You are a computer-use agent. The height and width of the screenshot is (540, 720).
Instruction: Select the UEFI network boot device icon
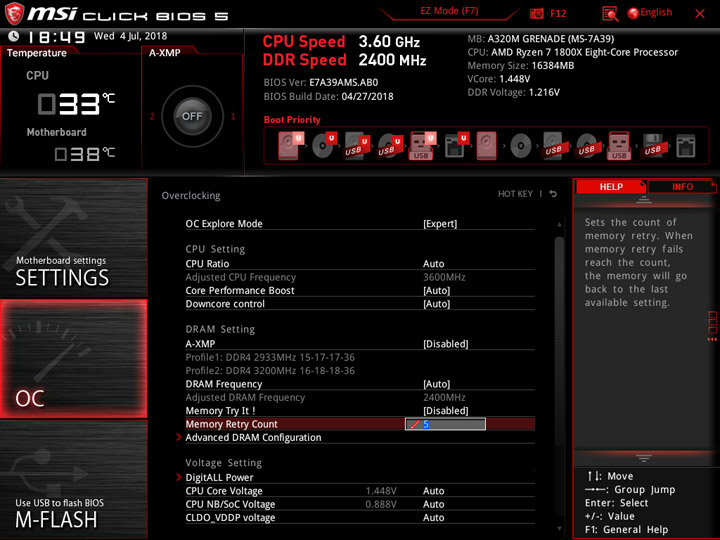tap(457, 146)
